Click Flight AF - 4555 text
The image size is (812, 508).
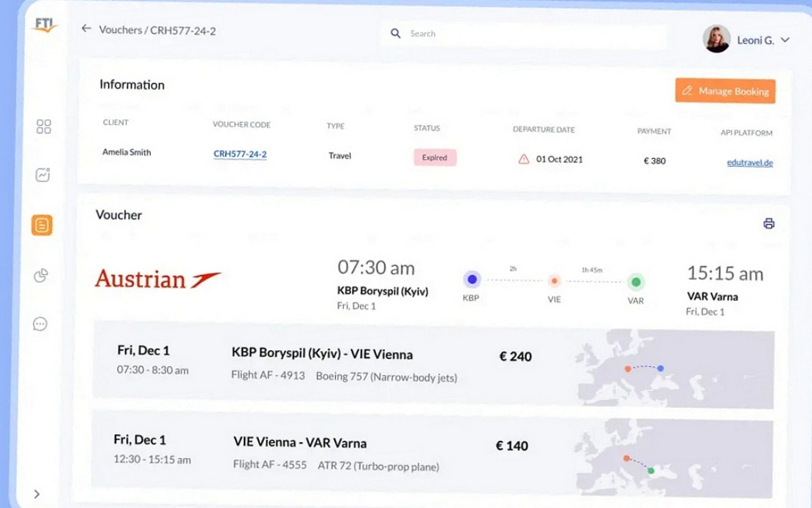click(x=270, y=465)
